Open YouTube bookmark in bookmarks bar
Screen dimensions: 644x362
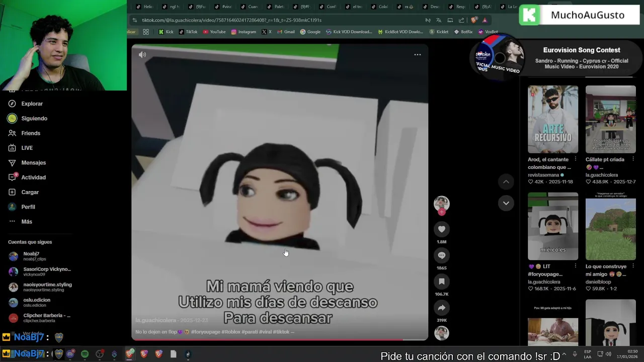tap(214, 32)
